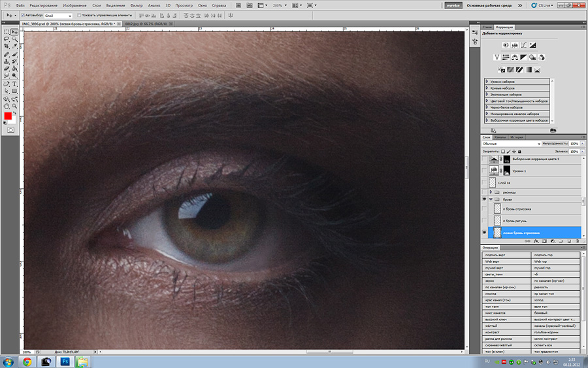588x368 pixels.
Task: Expand Уровни наборов presets
Action: [x=487, y=82]
